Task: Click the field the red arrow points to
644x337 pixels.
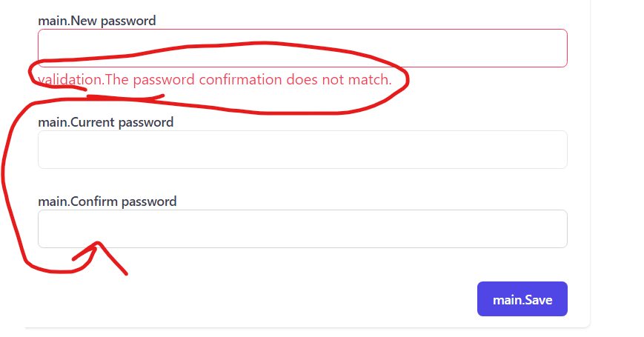Action: click(302, 229)
